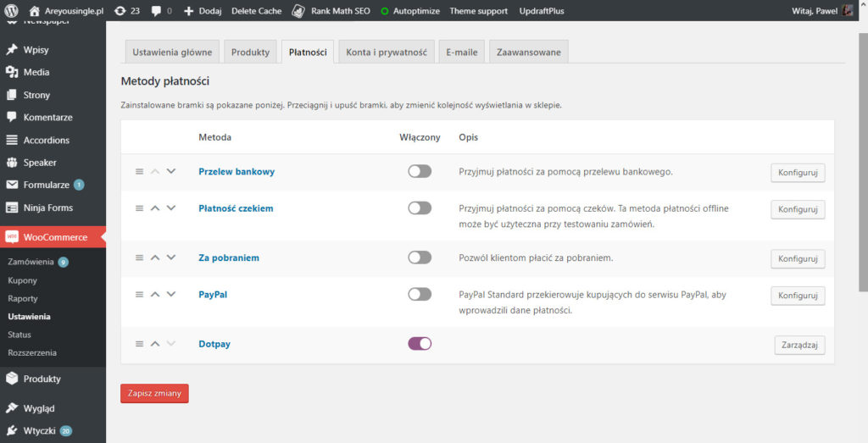Click the WordPress logo icon in admin bar
The width and height of the screenshot is (868, 443).
click(11, 10)
